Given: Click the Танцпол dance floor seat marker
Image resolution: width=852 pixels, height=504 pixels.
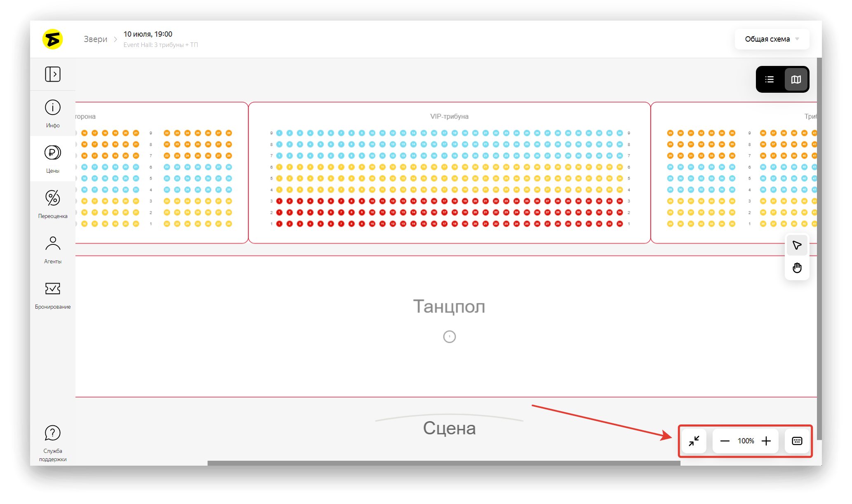Looking at the screenshot, I should click(x=450, y=337).
